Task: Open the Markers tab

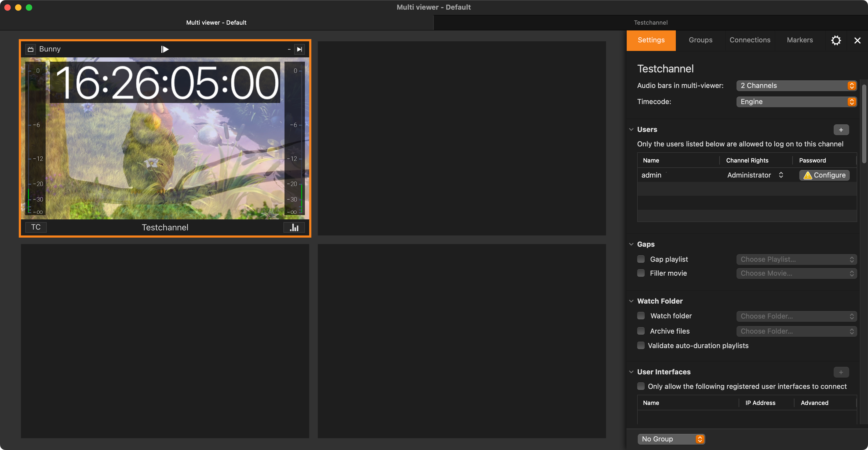Action: [800, 40]
